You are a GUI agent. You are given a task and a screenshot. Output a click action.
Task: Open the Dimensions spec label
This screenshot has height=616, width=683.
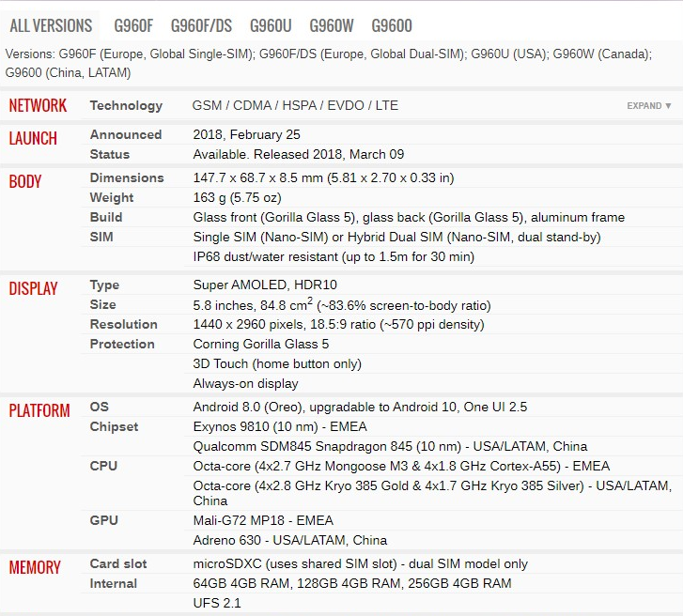pos(127,177)
